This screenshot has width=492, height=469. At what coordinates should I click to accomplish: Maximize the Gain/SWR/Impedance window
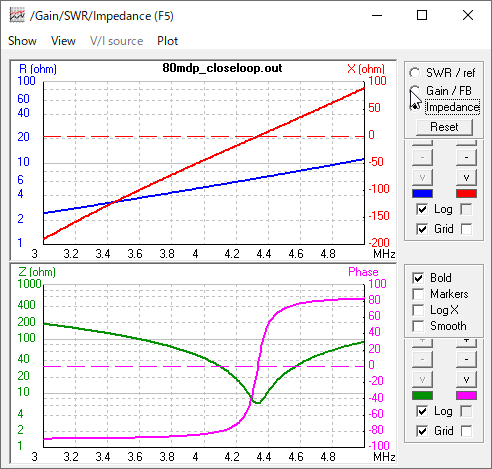pyautogui.click(x=422, y=15)
